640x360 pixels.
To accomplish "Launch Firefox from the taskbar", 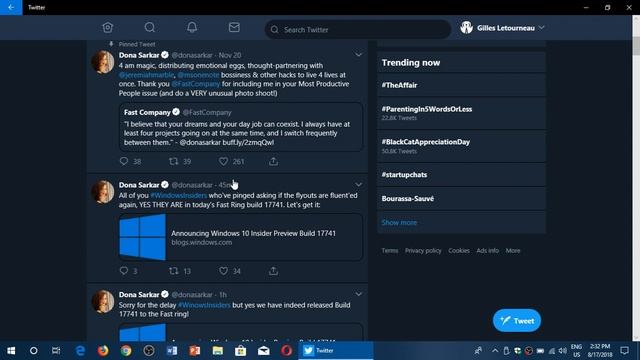I will point(103,350).
